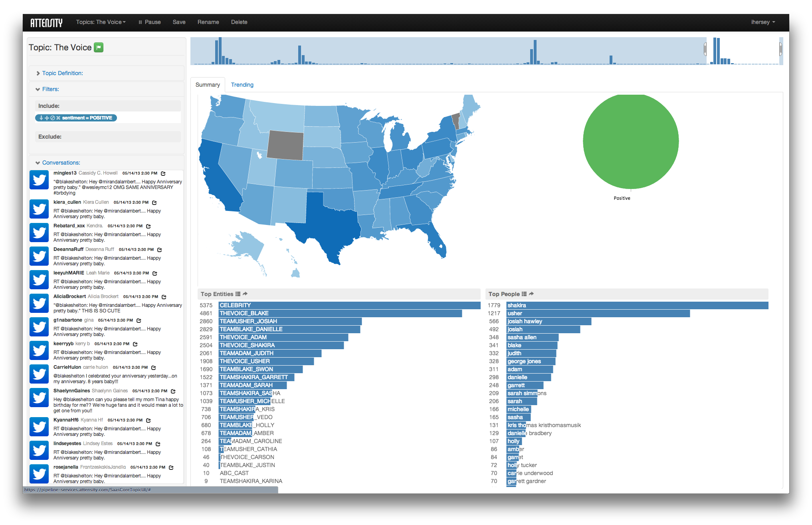Pause the topic stream
812x525 pixels.
pos(150,22)
